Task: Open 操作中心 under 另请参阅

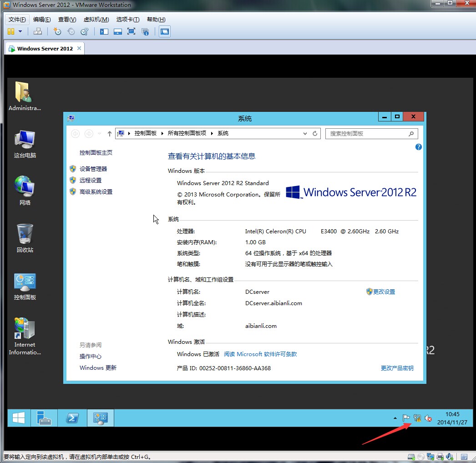Action: coord(91,356)
